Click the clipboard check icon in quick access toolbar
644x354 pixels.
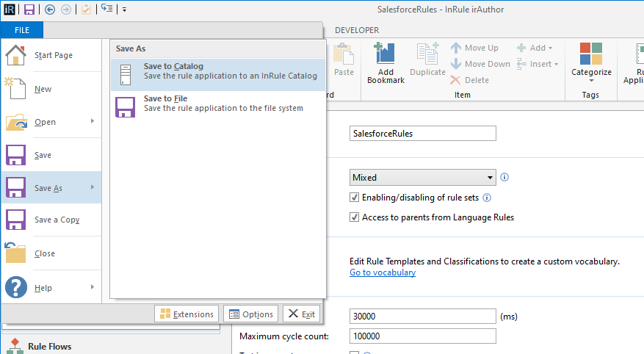click(86, 9)
